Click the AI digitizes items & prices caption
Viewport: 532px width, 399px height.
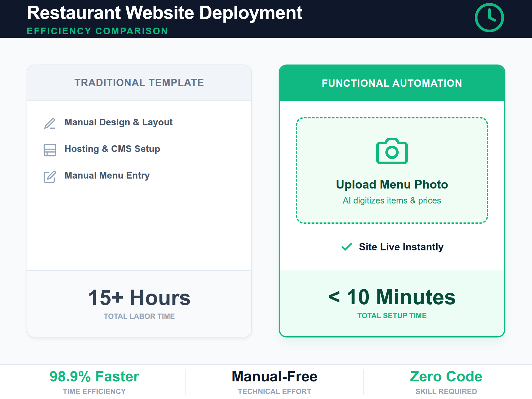point(392,200)
